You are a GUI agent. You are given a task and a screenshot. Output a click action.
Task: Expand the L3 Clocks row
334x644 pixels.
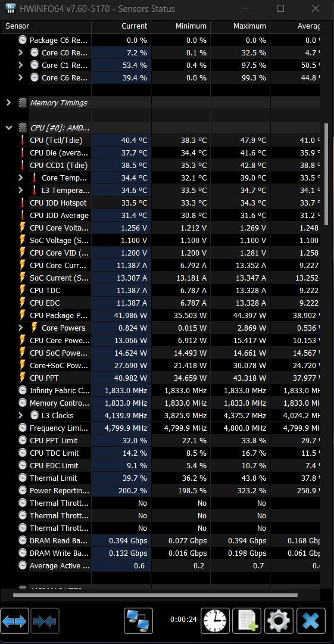[x=20, y=415]
